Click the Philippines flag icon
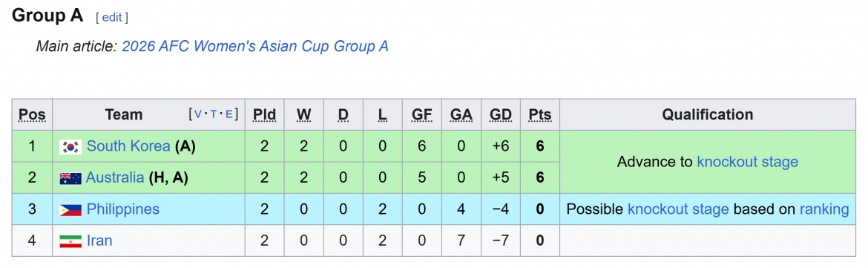The height and width of the screenshot is (268, 868). tap(70, 210)
